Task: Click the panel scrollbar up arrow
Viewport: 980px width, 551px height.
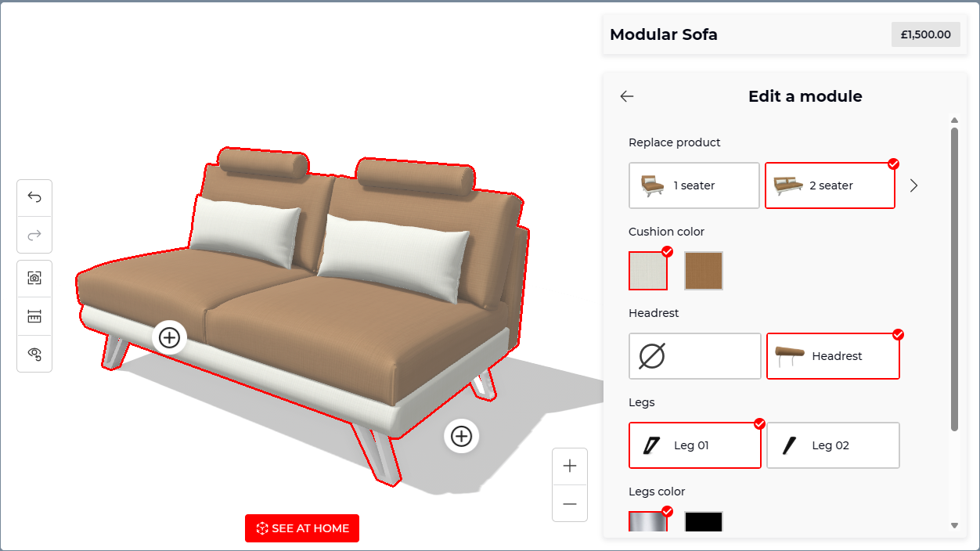Action: pos(954,121)
